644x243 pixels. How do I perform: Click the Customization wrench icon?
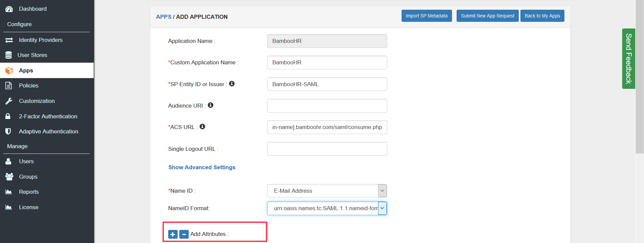coord(9,101)
